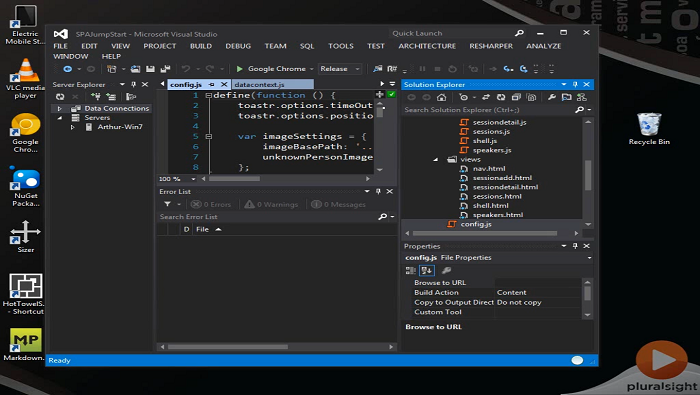Click the Step Into debug icon
Image resolution: width=700 pixels, height=395 pixels.
[508, 69]
